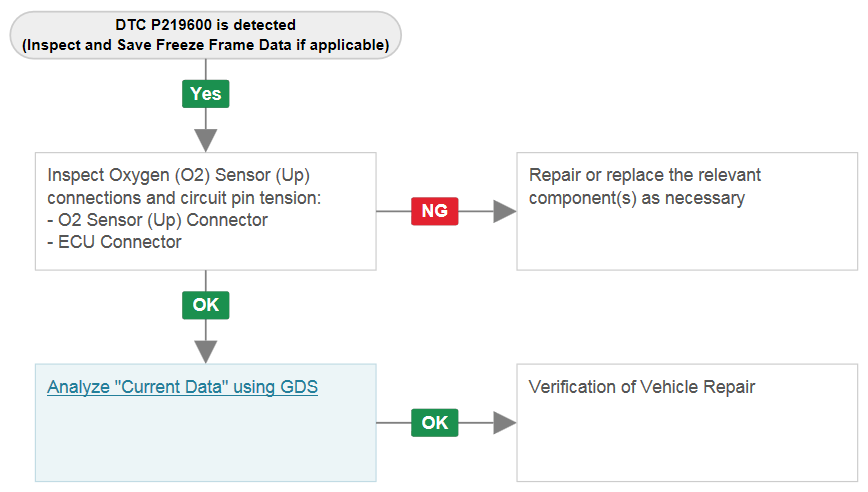
Task: Click the green Yes badge
Action: tap(205, 94)
